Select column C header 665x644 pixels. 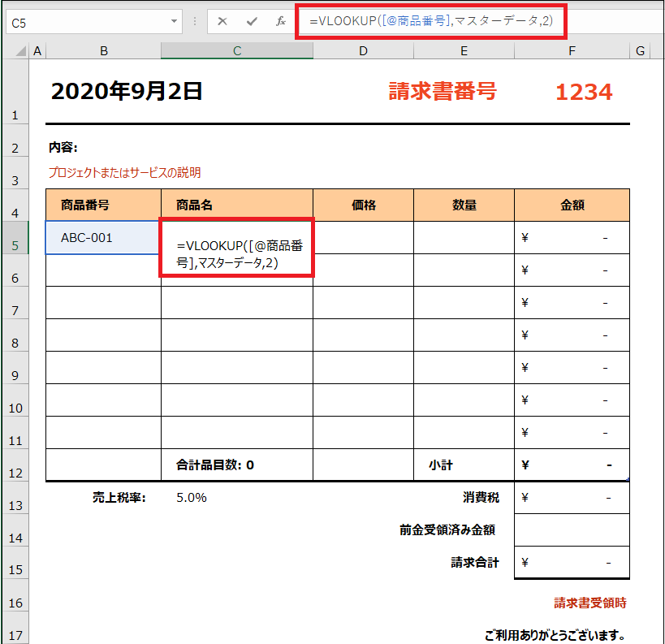[236, 51]
